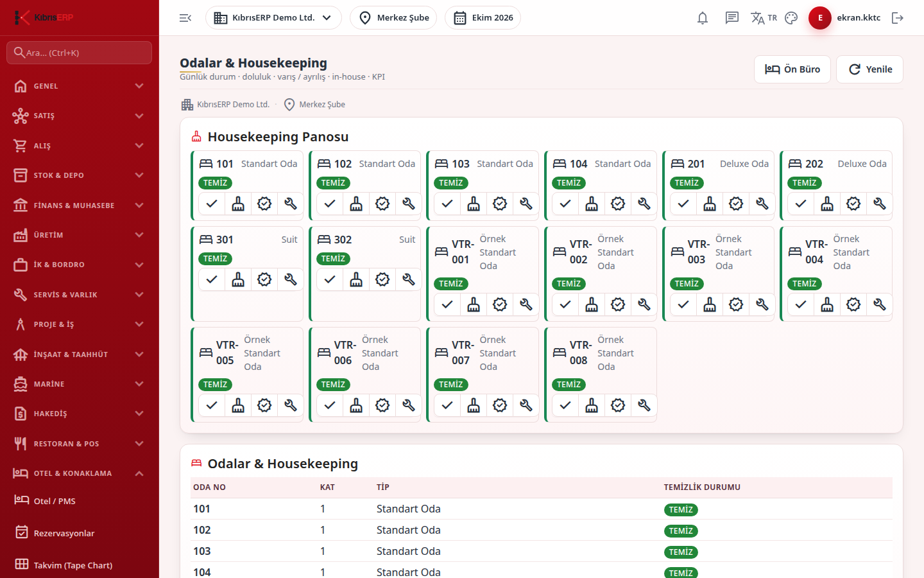Click the inspected badge icon for room 103
Viewport: 924px width, 578px height.
click(500, 204)
